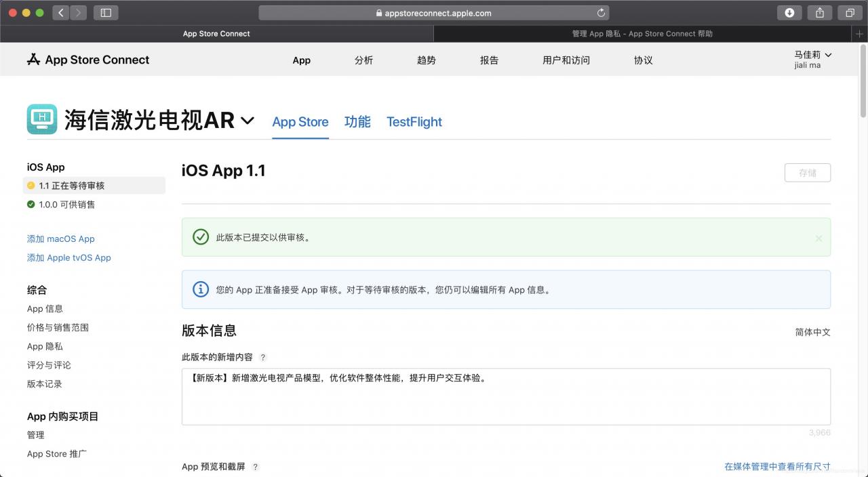Click the page vertical scrollbar
The height and width of the screenshot is (477, 868).
click(x=863, y=81)
